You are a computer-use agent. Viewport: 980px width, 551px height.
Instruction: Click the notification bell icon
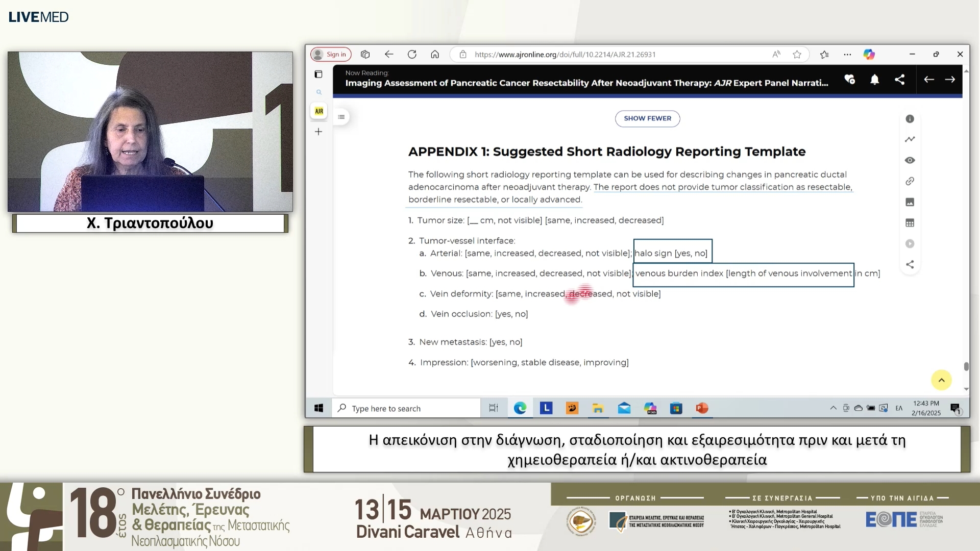[x=874, y=80]
